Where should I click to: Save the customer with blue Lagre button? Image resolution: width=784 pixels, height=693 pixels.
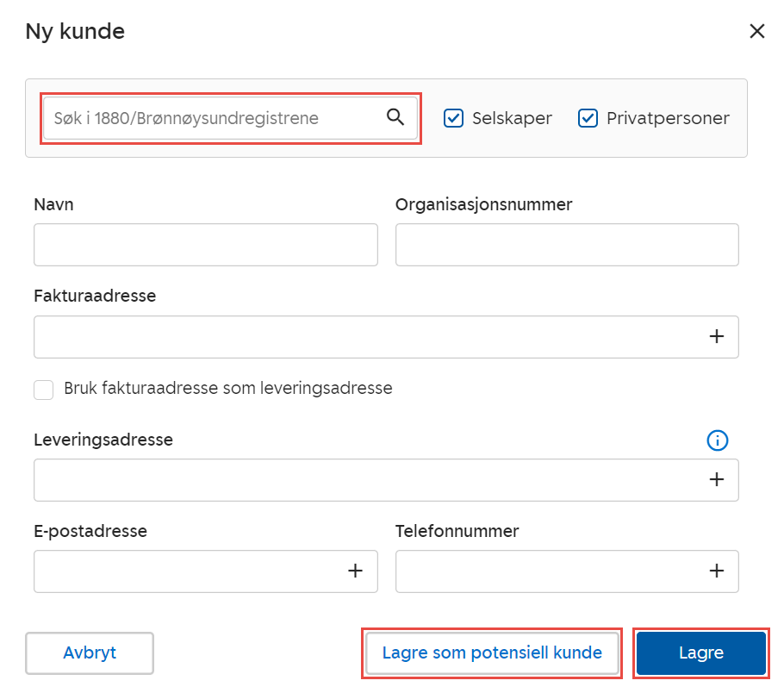700,652
